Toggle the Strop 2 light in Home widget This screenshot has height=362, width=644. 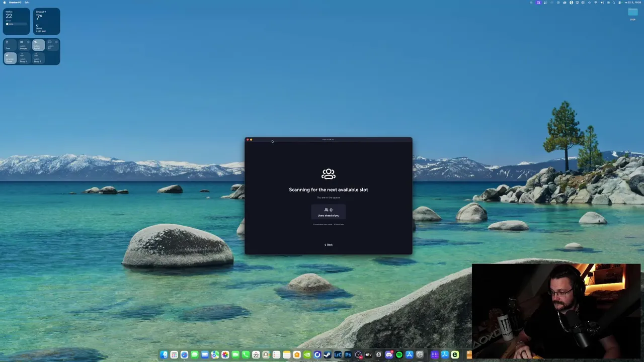(x=38, y=58)
